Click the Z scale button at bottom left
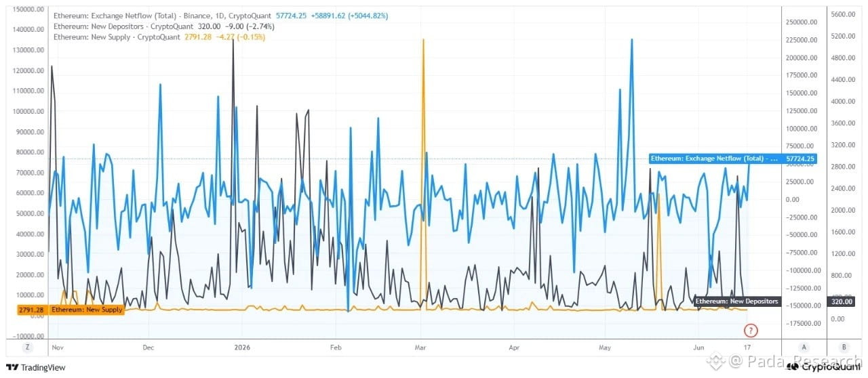Screen dimensions: 868x378 pyautogui.click(x=28, y=347)
